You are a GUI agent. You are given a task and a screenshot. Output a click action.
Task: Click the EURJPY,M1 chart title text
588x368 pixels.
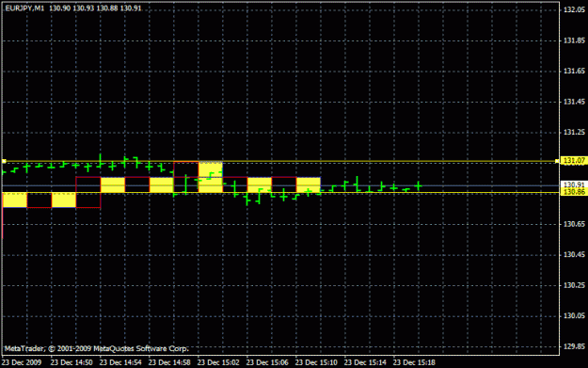24,8
